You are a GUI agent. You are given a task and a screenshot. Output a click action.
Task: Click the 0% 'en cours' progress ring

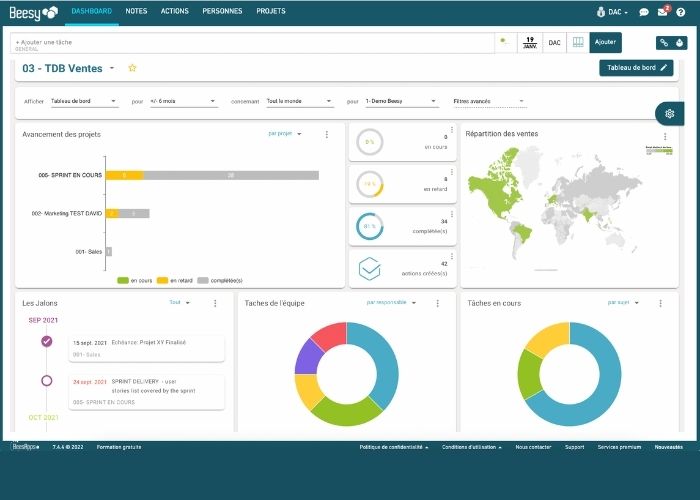pyautogui.click(x=370, y=142)
